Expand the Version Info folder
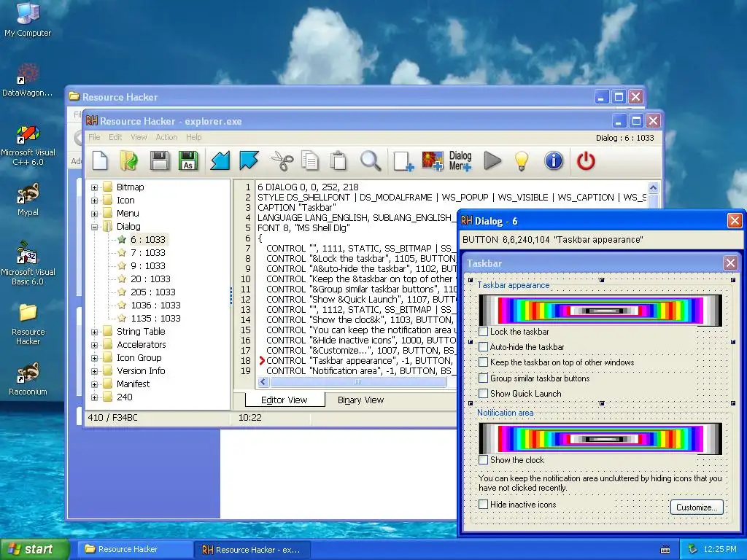 [x=94, y=371]
